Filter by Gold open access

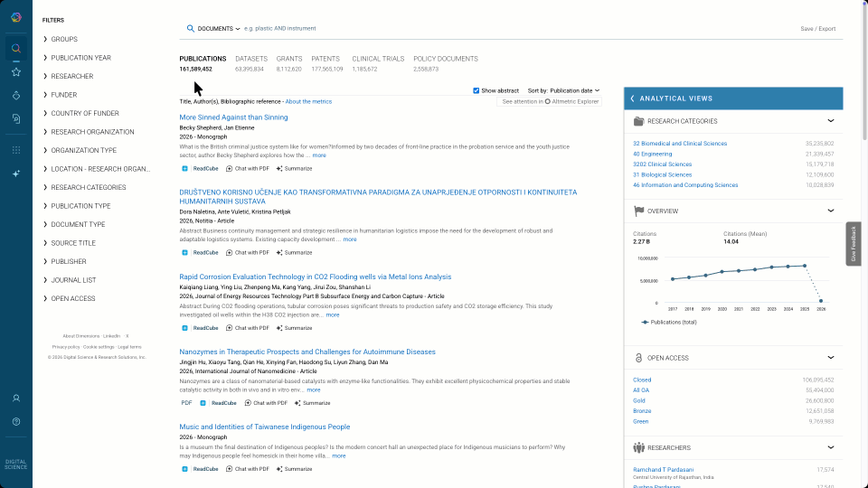coord(639,400)
